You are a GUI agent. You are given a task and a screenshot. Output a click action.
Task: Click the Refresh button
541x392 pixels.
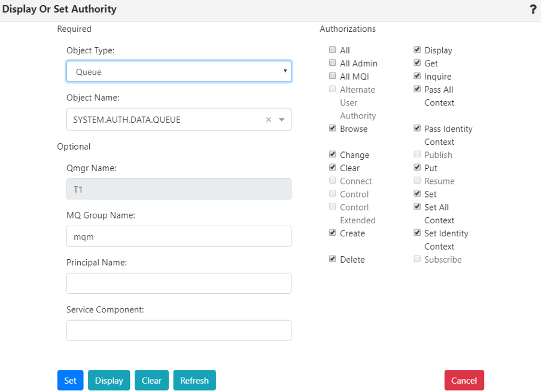194,380
